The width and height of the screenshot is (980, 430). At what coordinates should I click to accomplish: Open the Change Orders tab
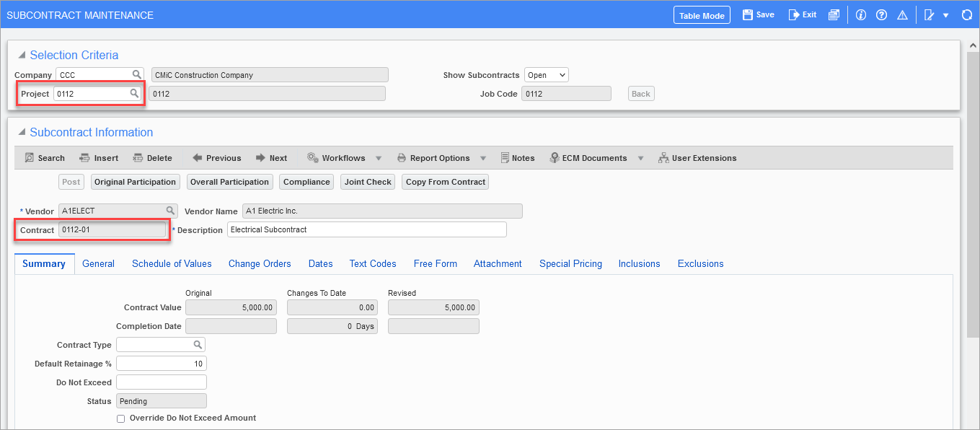(x=260, y=263)
